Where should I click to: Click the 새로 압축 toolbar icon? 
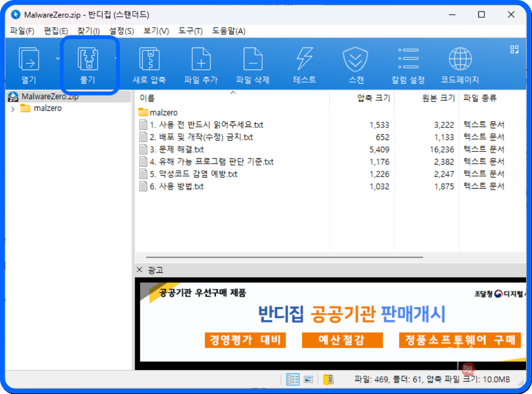point(149,59)
